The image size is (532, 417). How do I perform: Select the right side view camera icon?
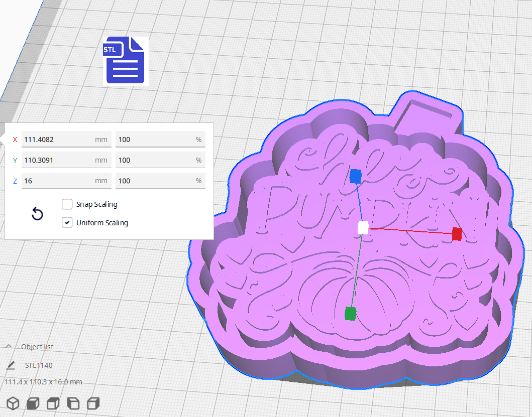pos(93,403)
